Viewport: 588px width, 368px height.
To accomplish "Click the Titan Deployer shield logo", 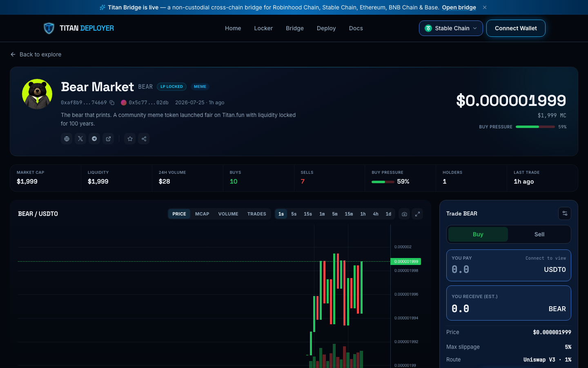I will pos(49,28).
